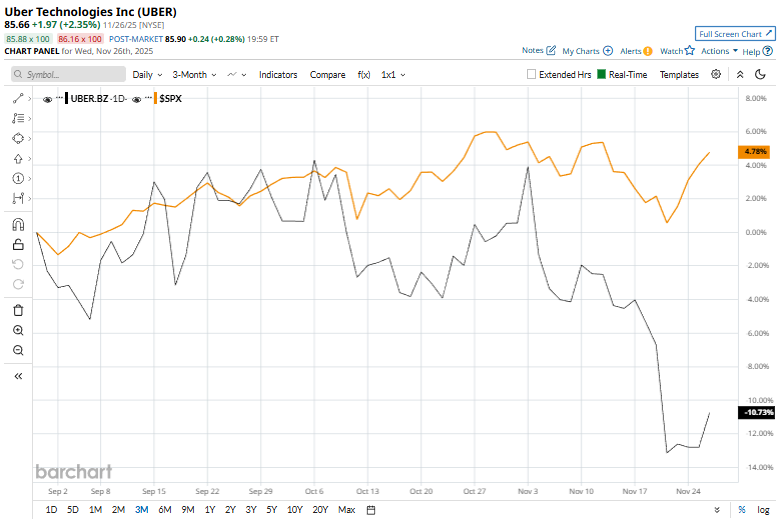Screen dimensions: 777x526
Task: Set Alerts for UBER
Action: pos(636,51)
